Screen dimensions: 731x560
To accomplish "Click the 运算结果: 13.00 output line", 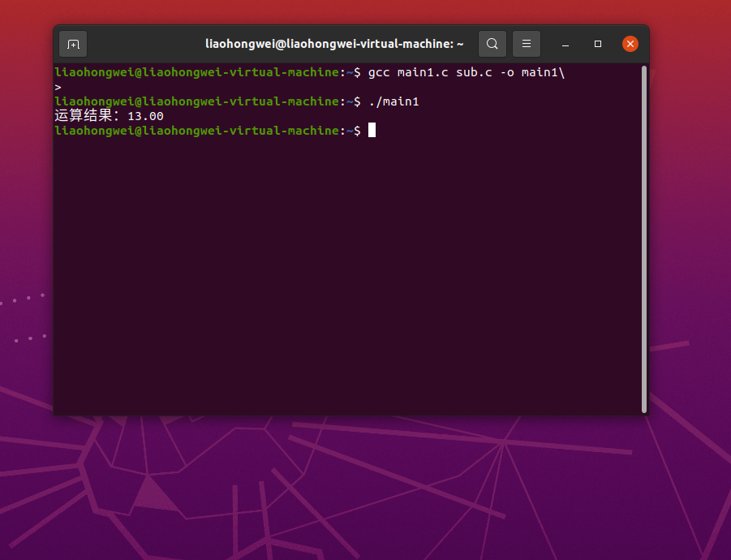I will tap(109, 115).
